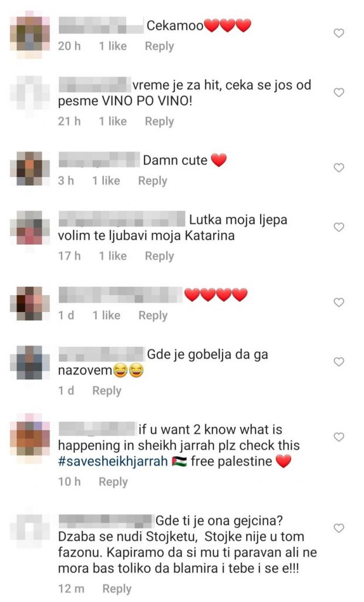Reply to the 'volim te ljubavi moja Katarina' comment
364x602 pixels.
pyautogui.click(x=159, y=256)
